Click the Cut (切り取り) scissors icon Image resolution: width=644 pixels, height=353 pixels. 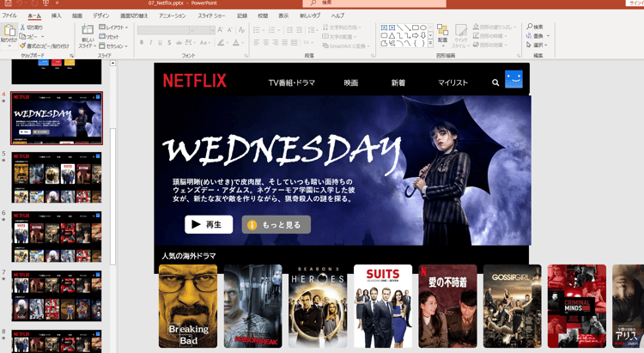click(x=22, y=27)
